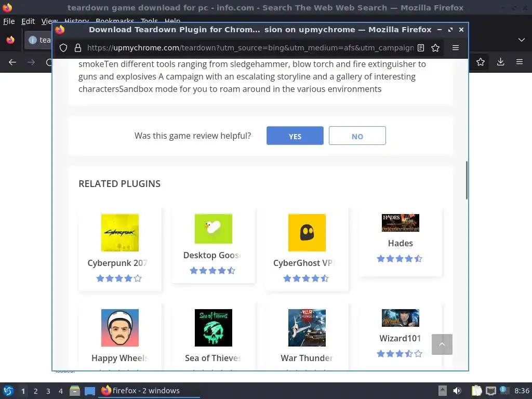The width and height of the screenshot is (532, 399).
Task: Open the clipboard manager tray icon
Action: 476,391
